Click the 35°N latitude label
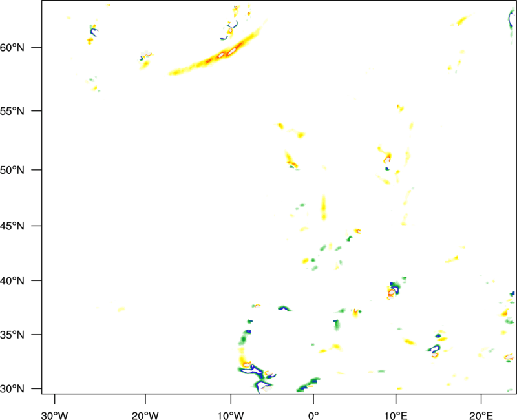 (x=12, y=335)
